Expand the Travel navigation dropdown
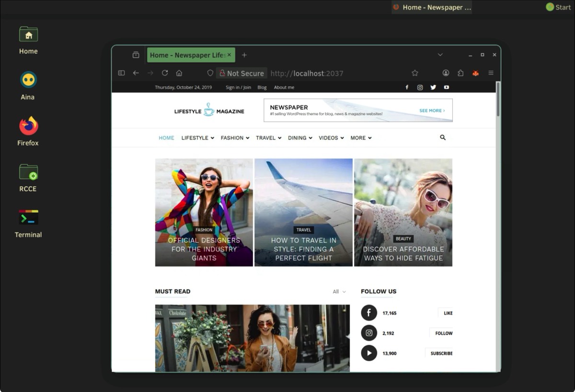This screenshot has width=575, height=392. click(268, 138)
